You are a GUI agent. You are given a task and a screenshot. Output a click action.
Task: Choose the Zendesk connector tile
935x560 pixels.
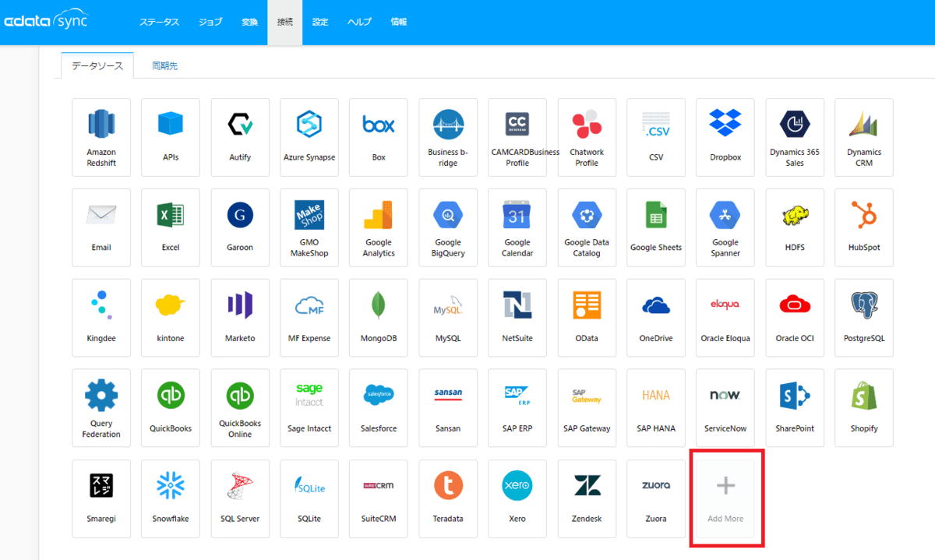click(587, 498)
